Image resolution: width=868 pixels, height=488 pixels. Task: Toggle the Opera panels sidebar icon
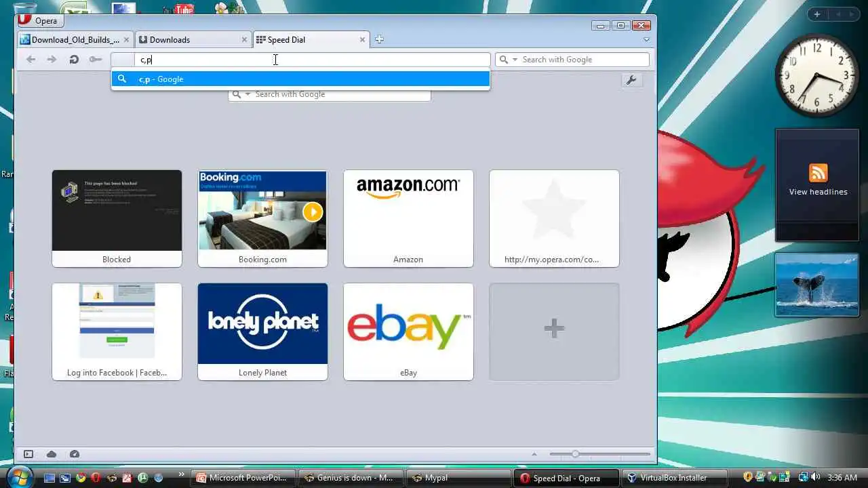tap(28, 454)
